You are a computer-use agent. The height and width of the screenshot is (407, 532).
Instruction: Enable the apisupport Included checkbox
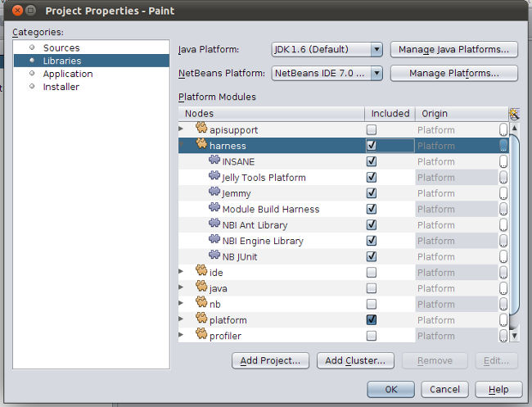click(372, 130)
